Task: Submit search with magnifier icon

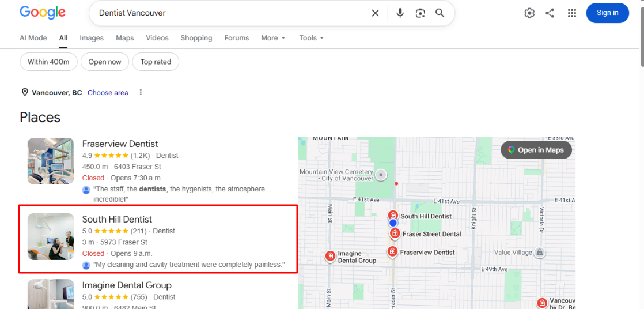Action: click(x=440, y=13)
